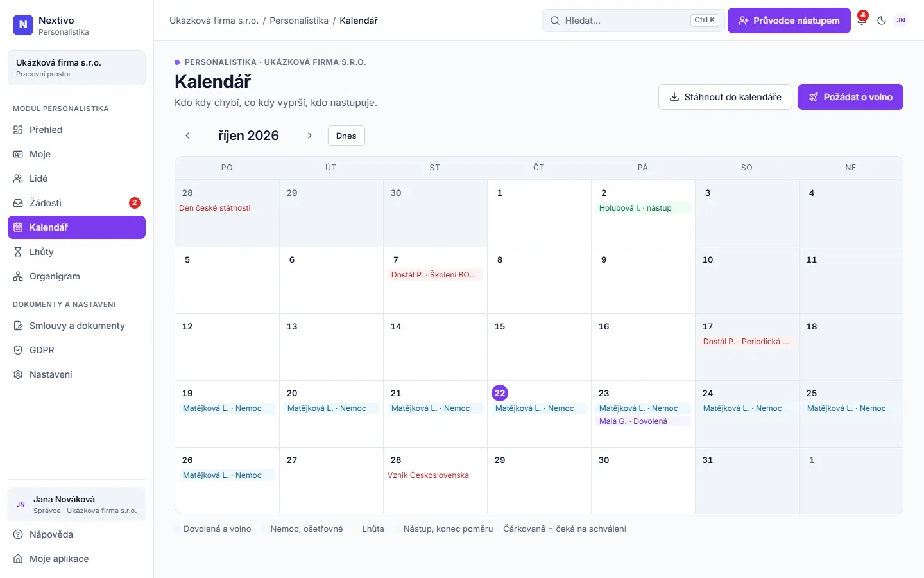Click Ukázková firma s.r.o. breadcrumb
Viewport: 924px width, 578px height.
point(214,21)
